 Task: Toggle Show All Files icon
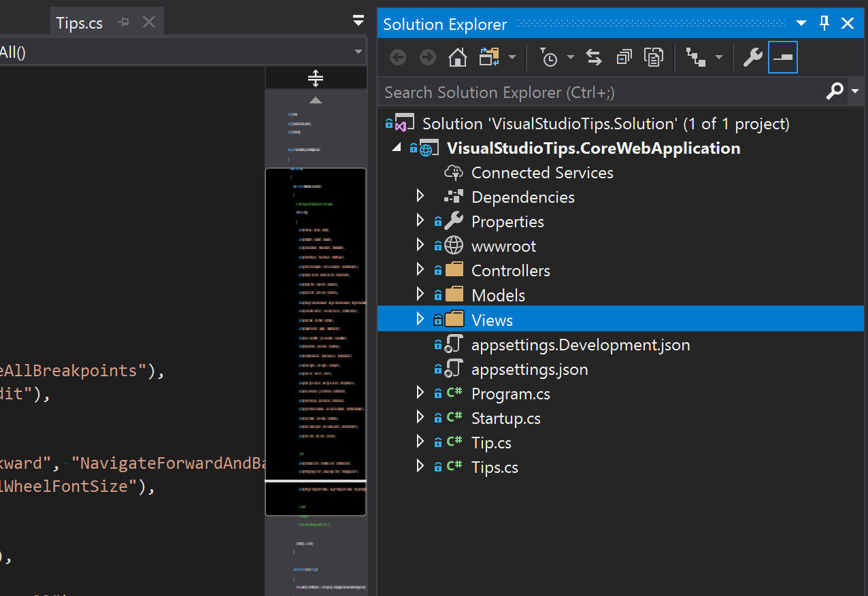(654, 58)
